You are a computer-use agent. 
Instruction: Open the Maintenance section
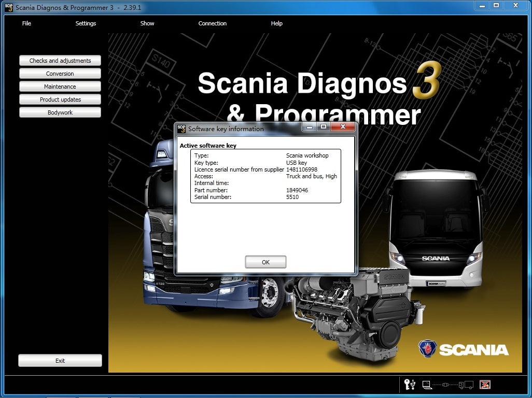click(x=60, y=86)
